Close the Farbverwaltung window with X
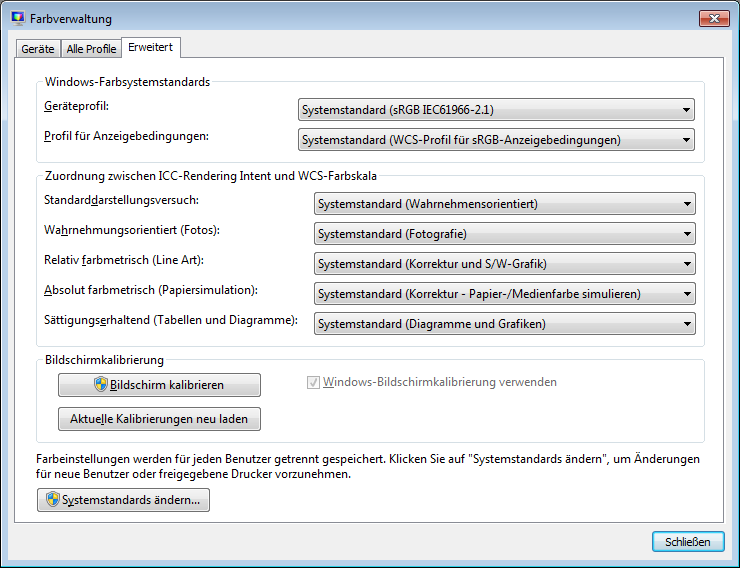Viewport: 740px width, 568px height. click(714, 18)
